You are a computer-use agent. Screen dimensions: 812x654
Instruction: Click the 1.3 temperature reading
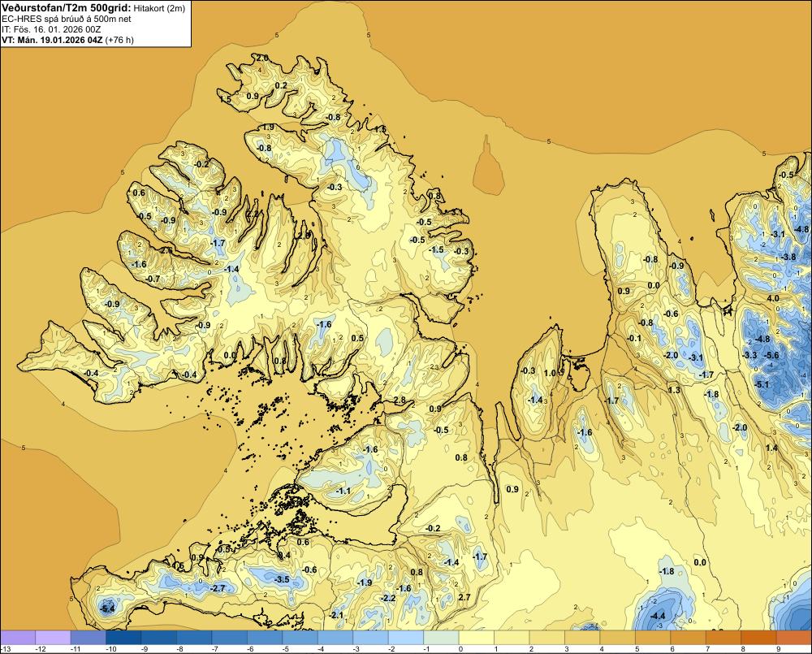point(674,390)
